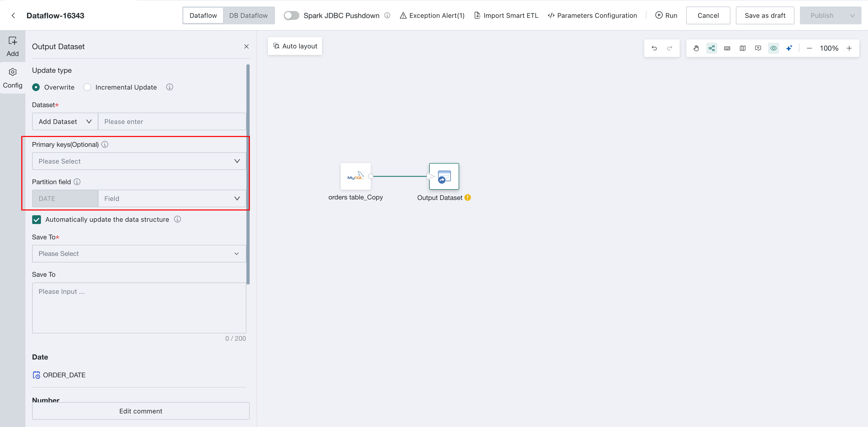Viewport: 868px width, 427px height.
Task: Focus the Dataset name Please enter field
Action: (x=172, y=121)
